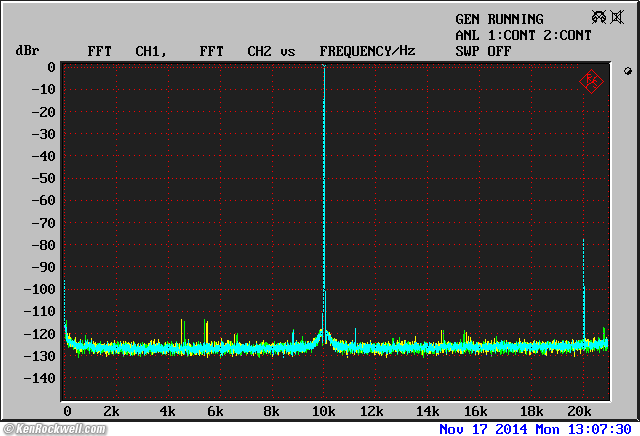
Task: Click the copyright symbol before KenRockwell.com
Action: (x=7, y=429)
